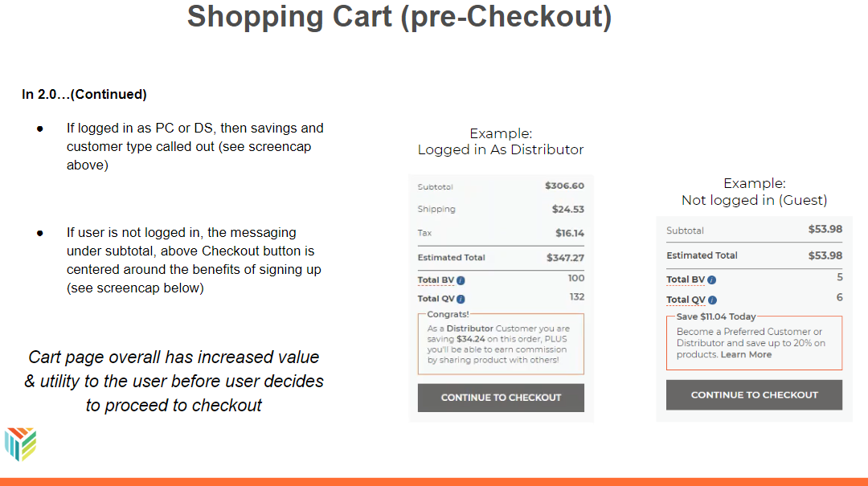The height and width of the screenshot is (486, 868).
Task: Open the Learn More link in the Guest box
Action: 746,354
